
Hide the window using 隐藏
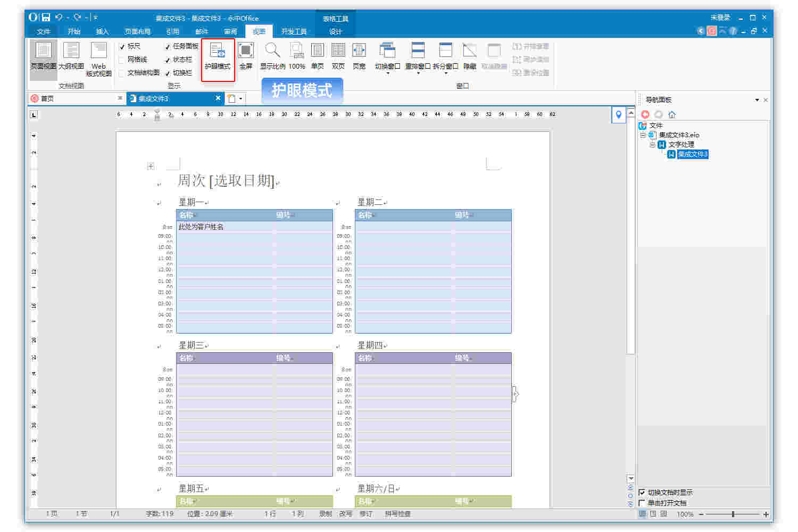click(x=469, y=56)
